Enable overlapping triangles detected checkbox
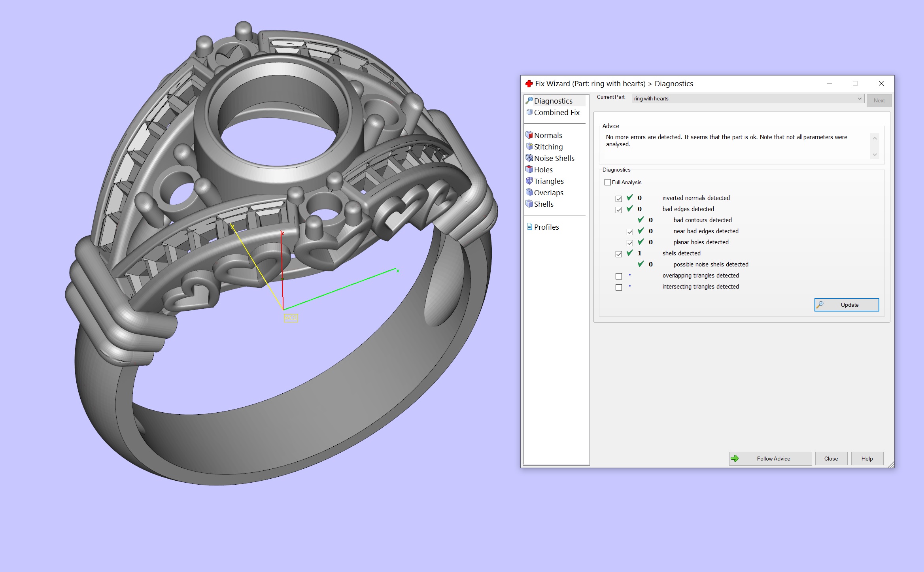924x572 pixels. pos(619,276)
